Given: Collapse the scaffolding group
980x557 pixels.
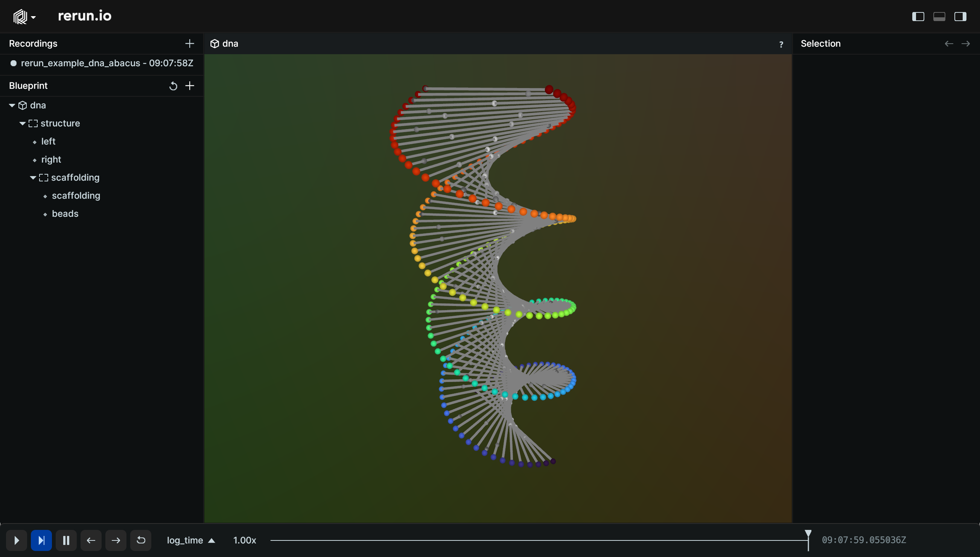Looking at the screenshot, I should click(33, 178).
